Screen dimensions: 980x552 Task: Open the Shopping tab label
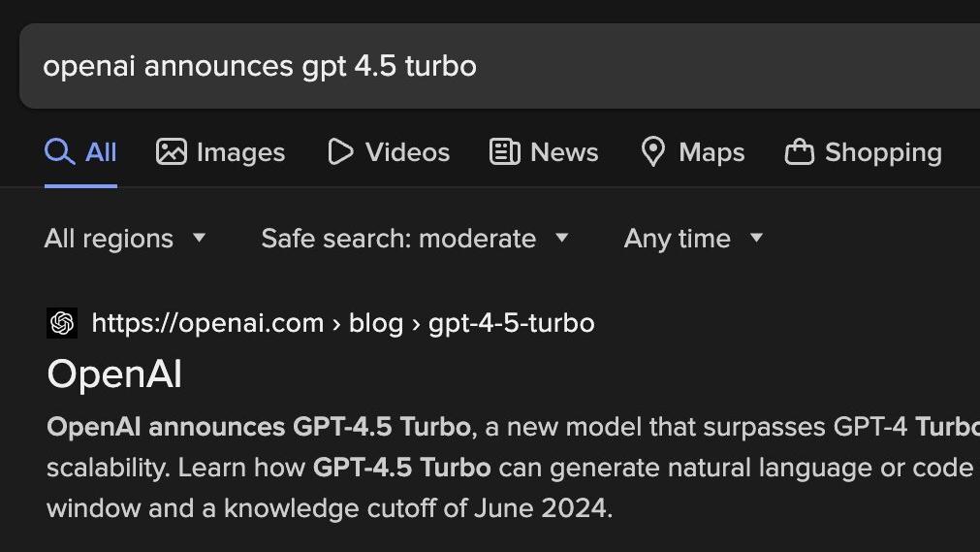pyautogui.click(x=883, y=152)
